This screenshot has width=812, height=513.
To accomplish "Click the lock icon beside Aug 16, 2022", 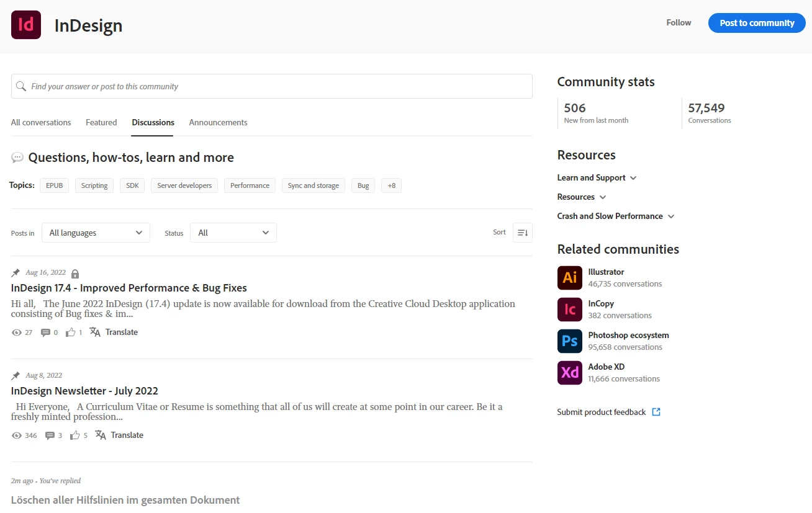I will click(75, 274).
